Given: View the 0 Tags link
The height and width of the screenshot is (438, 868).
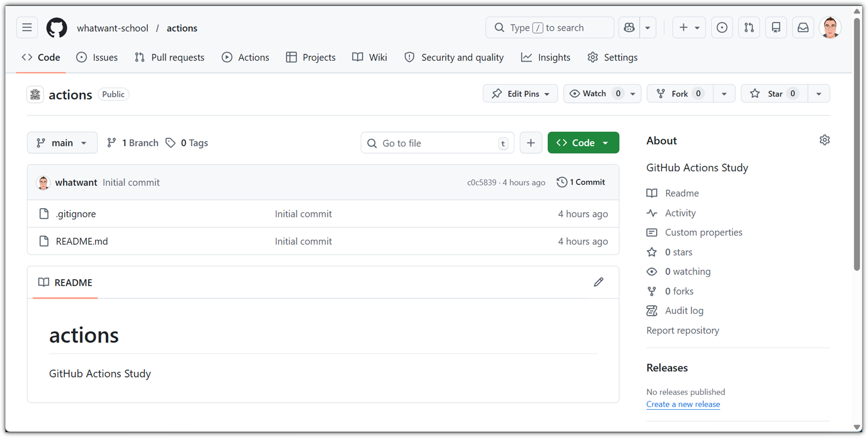Looking at the screenshot, I should point(187,142).
